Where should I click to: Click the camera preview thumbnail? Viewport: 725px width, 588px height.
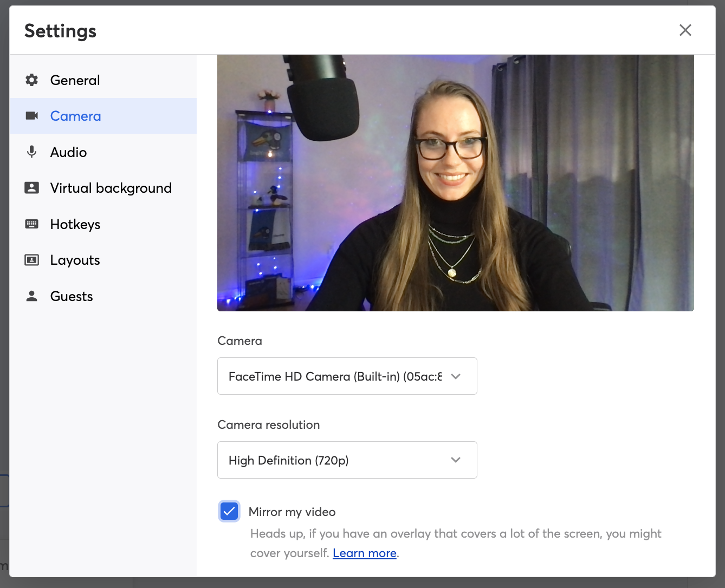click(455, 181)
